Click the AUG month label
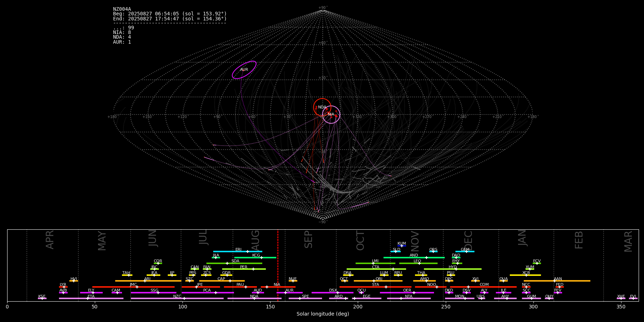 click(x=255, y=240)
